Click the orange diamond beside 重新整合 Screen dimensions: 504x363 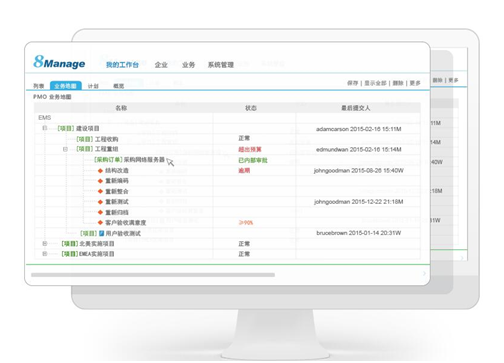(x=100, y=191)
